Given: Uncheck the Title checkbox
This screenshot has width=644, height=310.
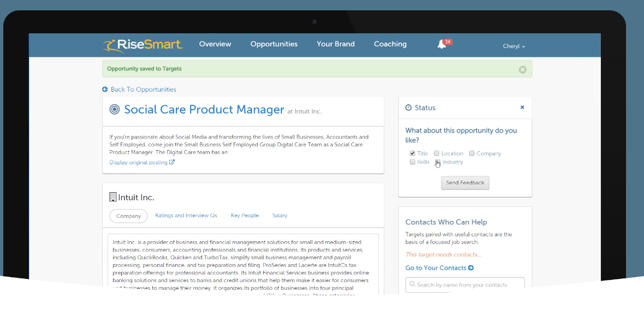Looking at the screenshot, I should pos(412,153).
